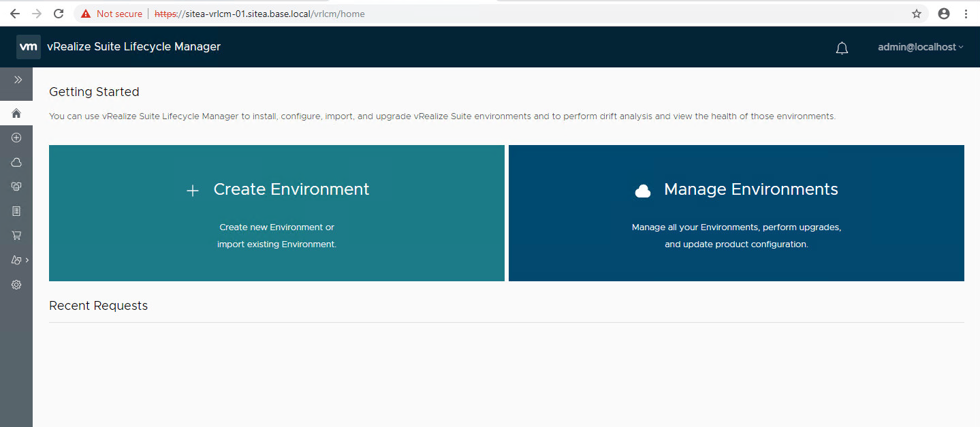Open the settings gear in sidebar
980x427 pixels.
point(16,285)
